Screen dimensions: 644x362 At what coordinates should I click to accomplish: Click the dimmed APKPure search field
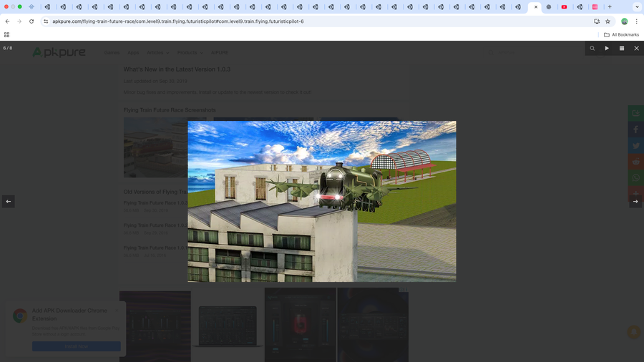coord(534,52)
